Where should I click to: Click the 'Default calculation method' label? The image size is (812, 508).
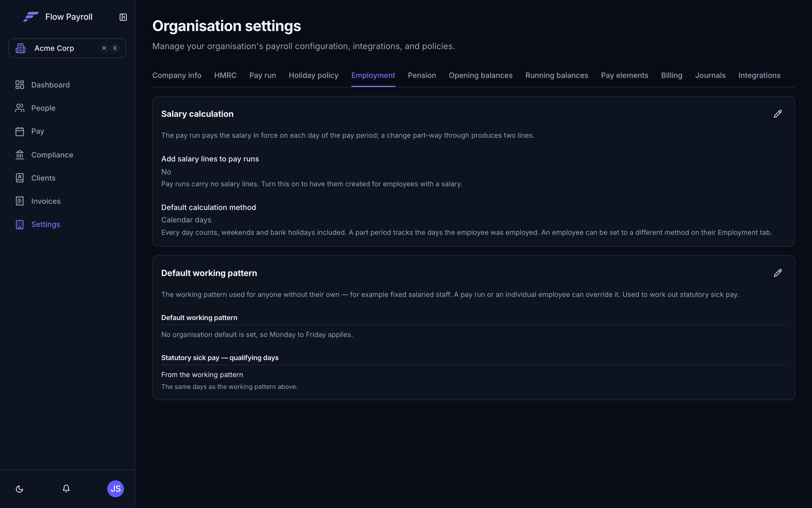(208, 207)
